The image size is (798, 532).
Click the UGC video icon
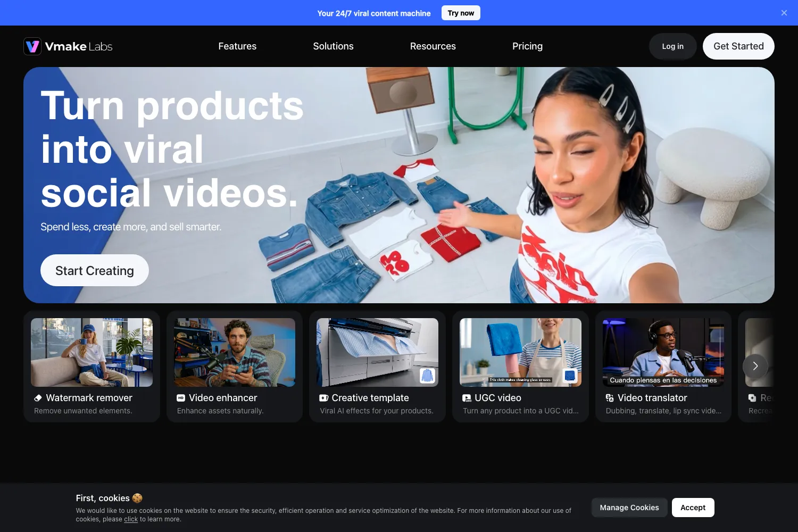pyautogui.click(x=467, y=398)
